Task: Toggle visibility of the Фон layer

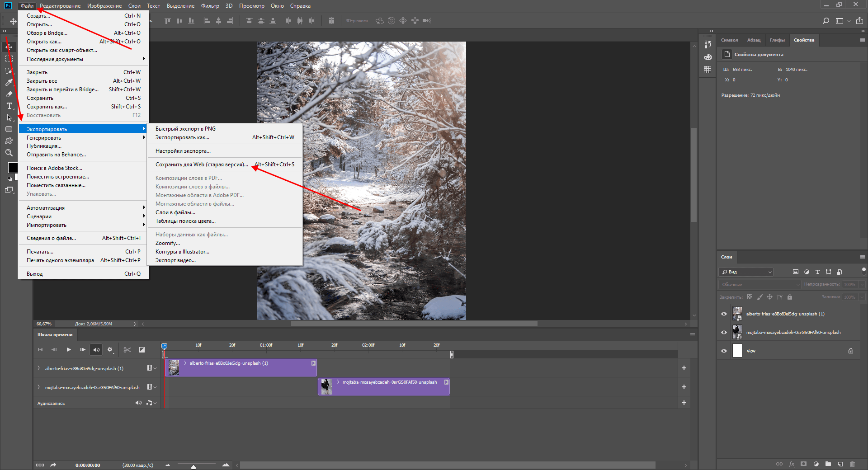Action: (724, 351)
